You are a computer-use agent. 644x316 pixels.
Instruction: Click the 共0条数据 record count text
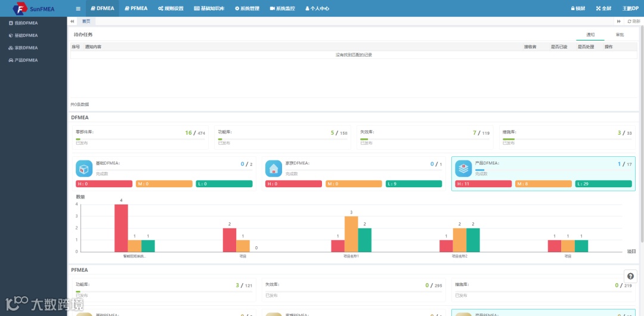pos(80,104)
